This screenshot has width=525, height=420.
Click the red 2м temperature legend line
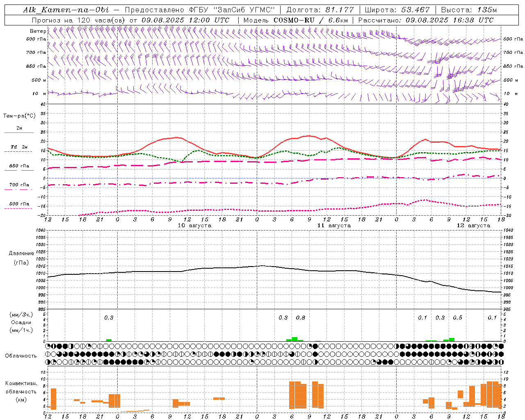pyautogui.click(x=19, y=132)
